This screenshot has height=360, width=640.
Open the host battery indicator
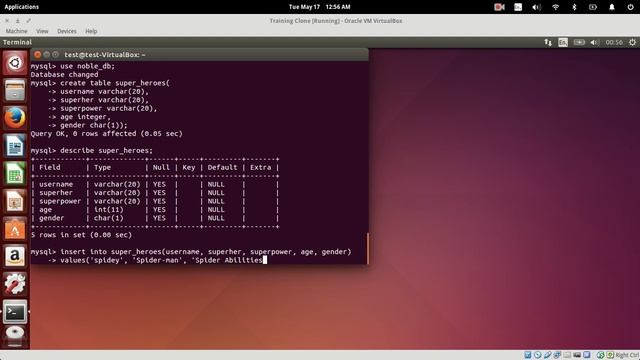click(593, 7)
